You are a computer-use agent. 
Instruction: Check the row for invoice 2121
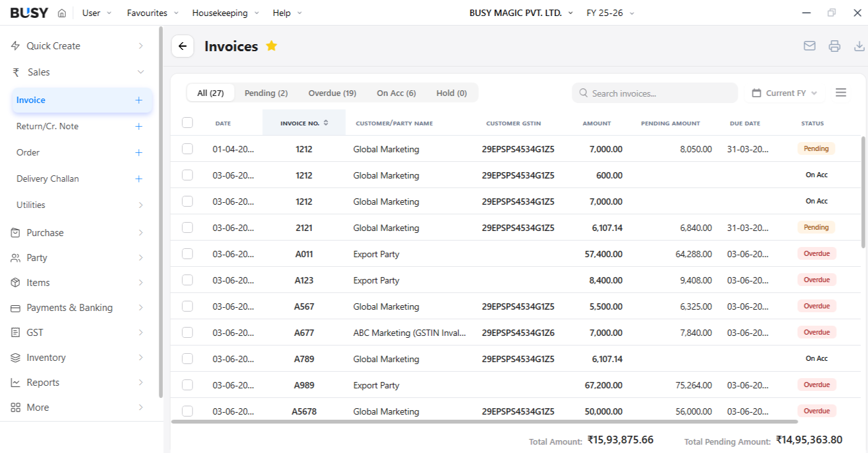[187, 228]
